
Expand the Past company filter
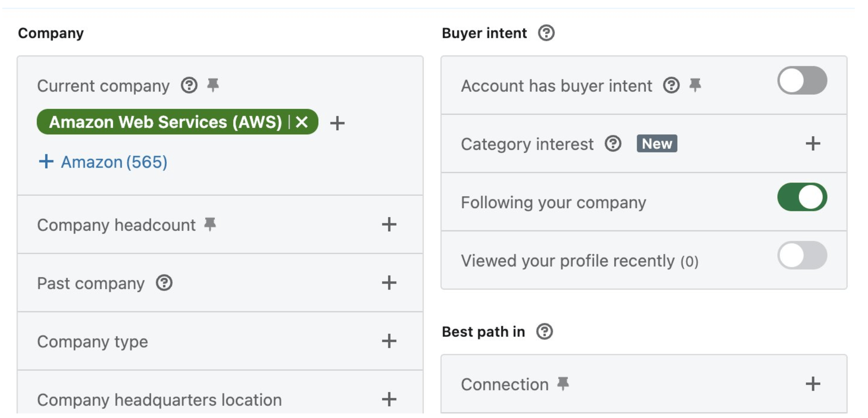[388, 283]
